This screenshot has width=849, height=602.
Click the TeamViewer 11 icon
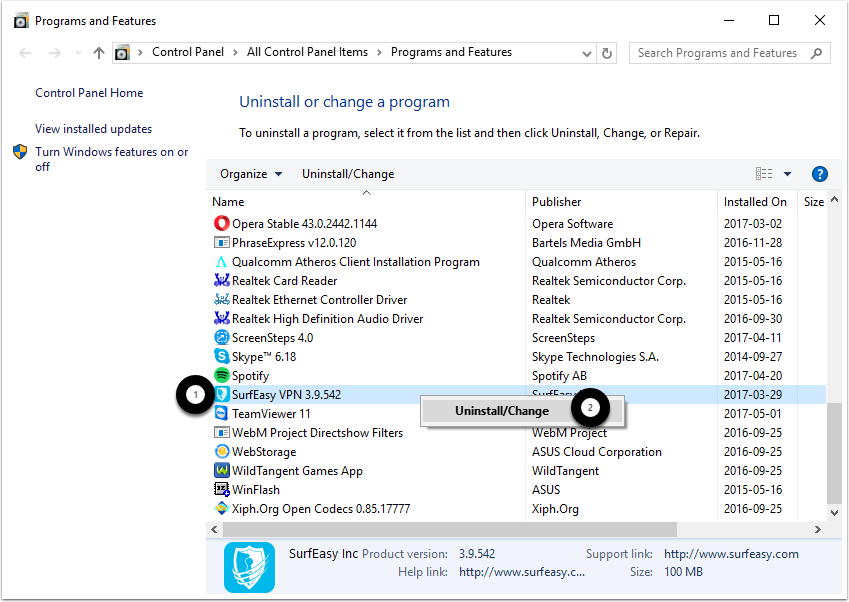click(x=221, y=413)
